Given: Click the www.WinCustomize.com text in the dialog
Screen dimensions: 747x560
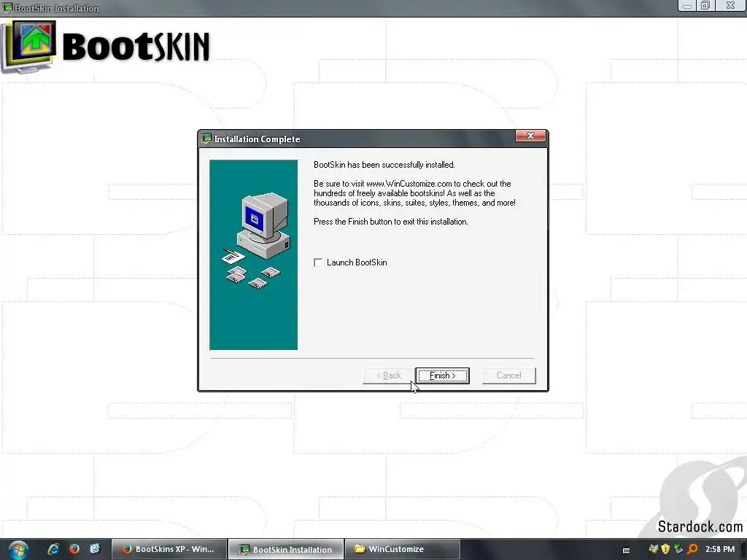Looking at the screenshot, I should pyautogui.click(x=409, y=183).
